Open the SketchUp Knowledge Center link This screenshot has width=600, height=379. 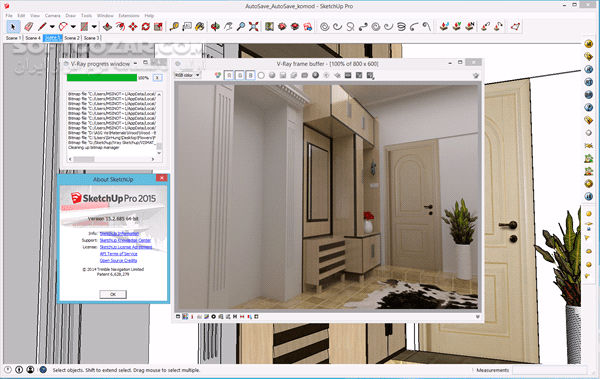125,240
